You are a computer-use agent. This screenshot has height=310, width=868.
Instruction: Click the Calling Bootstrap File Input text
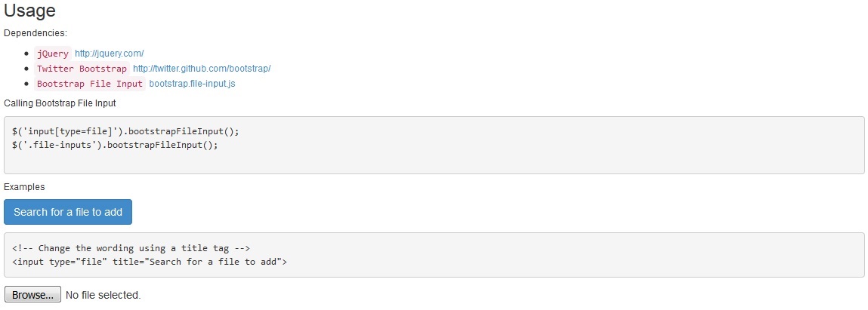[x=60, y=103]
